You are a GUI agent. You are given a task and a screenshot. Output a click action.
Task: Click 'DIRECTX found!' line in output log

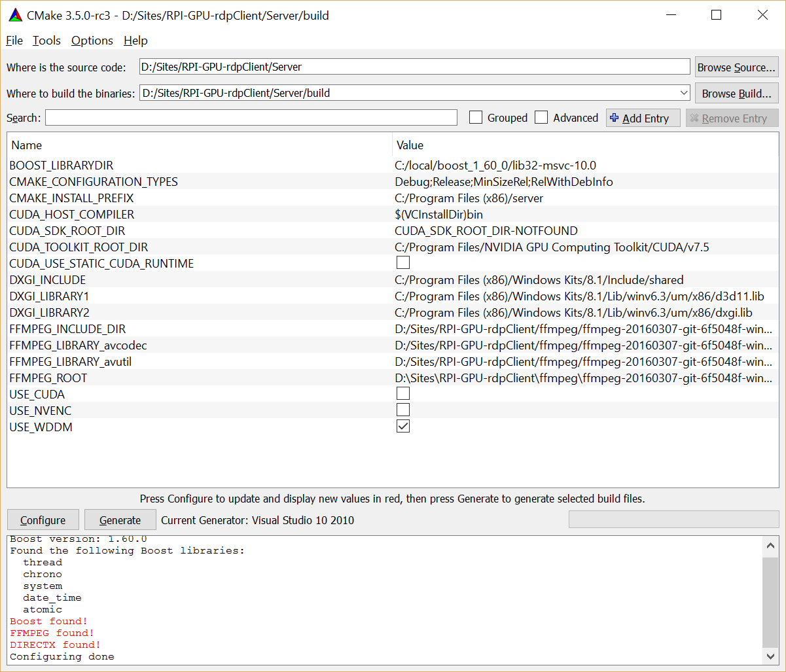click(55, 645)
